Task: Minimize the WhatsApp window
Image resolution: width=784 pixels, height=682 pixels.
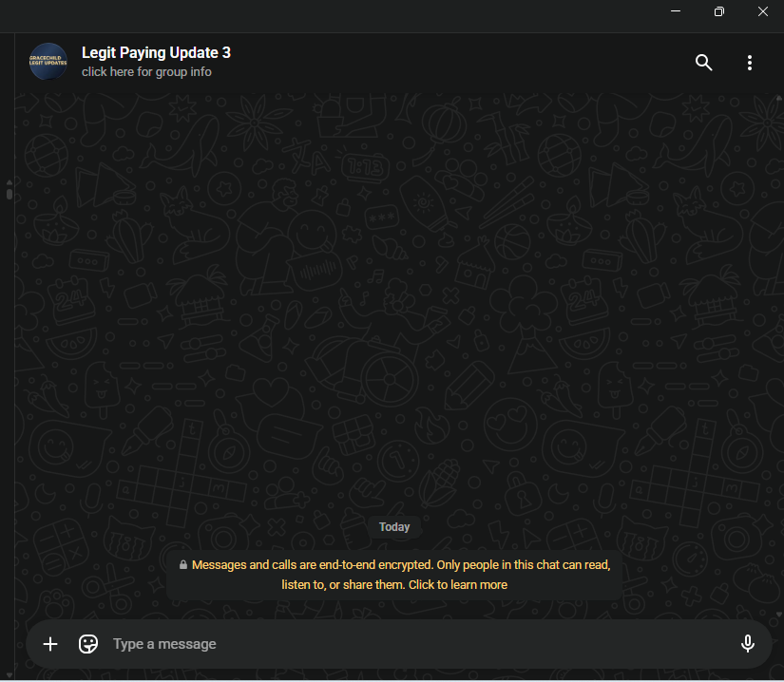Action: pyautogui.click(x=676, y=11)
